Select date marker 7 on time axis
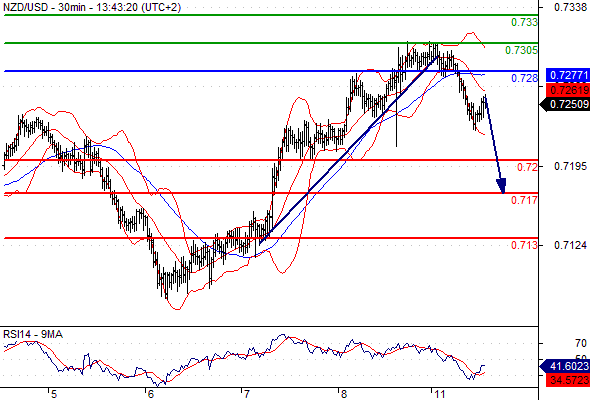 (x=245, y=394)
